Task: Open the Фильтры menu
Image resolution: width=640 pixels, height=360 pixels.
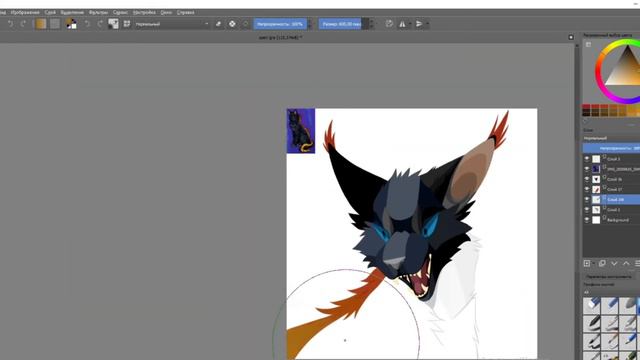Action: coord(98,12)
